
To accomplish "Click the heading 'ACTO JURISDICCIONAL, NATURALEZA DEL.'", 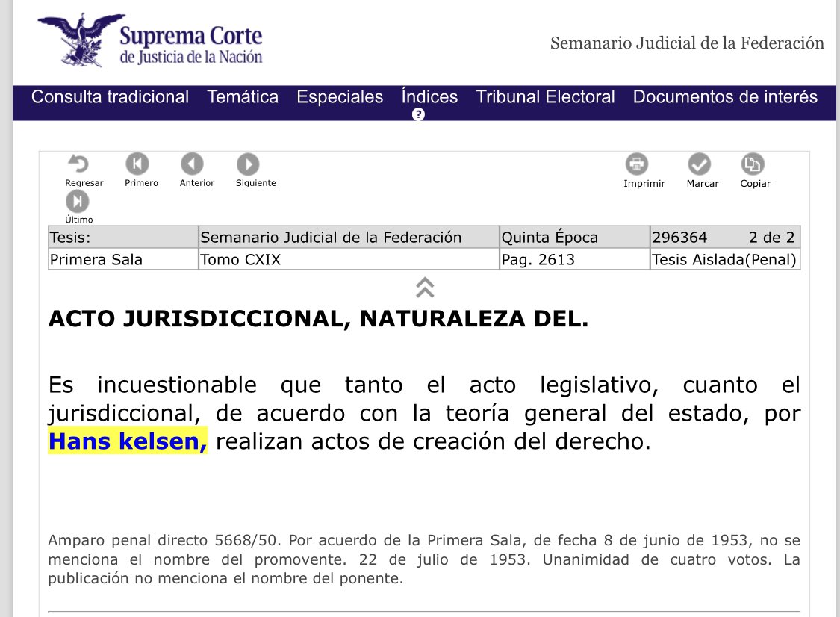I will tap(318, 319).
